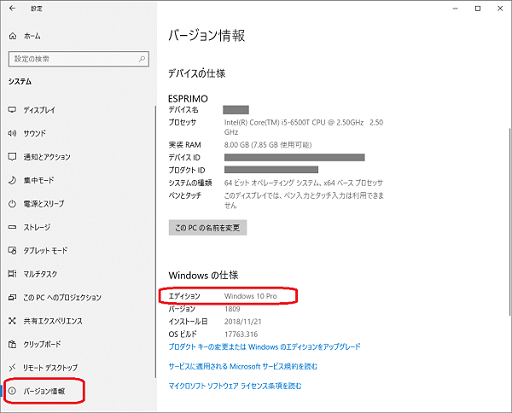The width and height of the screenshot is (512, 413).
Task: Go to 通知とアクション settings
Action: tap(47, 157)
